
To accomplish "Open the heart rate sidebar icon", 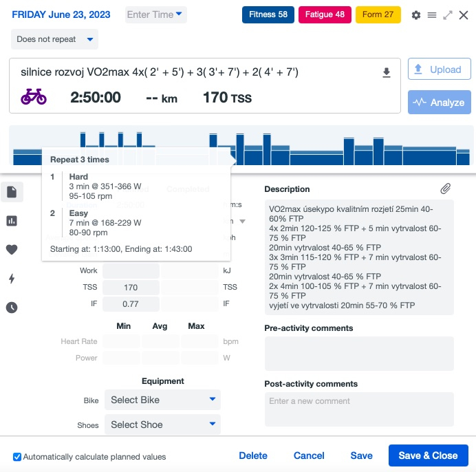I will pyautogui.click(x=12, y=250).
